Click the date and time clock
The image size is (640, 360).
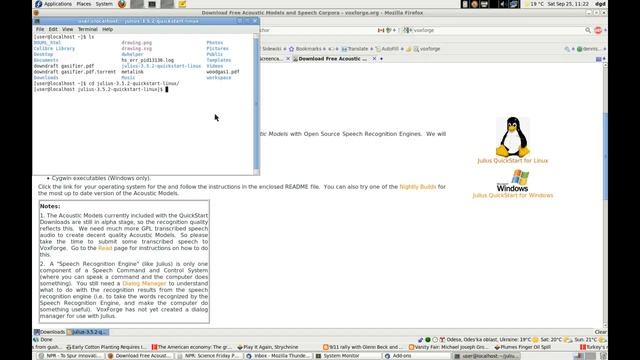tap(568, 4)
